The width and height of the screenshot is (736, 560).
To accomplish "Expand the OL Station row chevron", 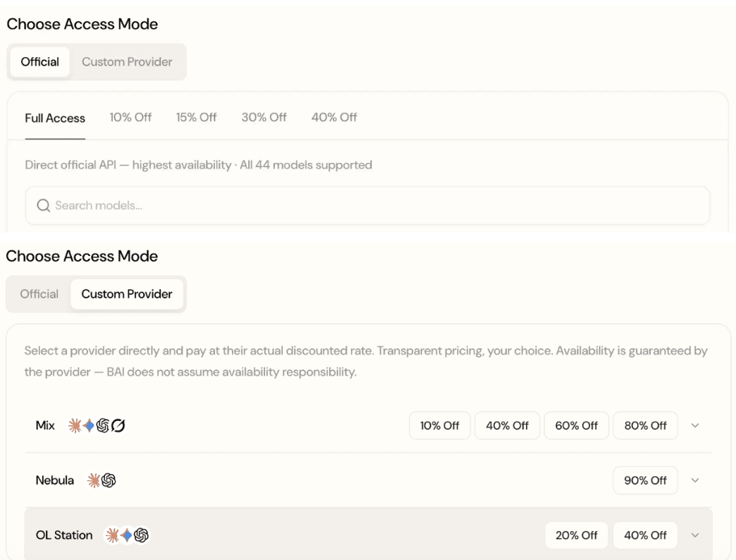I will (695, 535).
